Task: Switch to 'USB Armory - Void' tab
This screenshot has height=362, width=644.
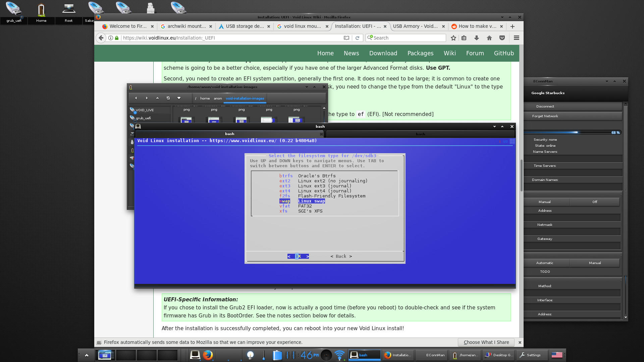Action: point(419,26)
